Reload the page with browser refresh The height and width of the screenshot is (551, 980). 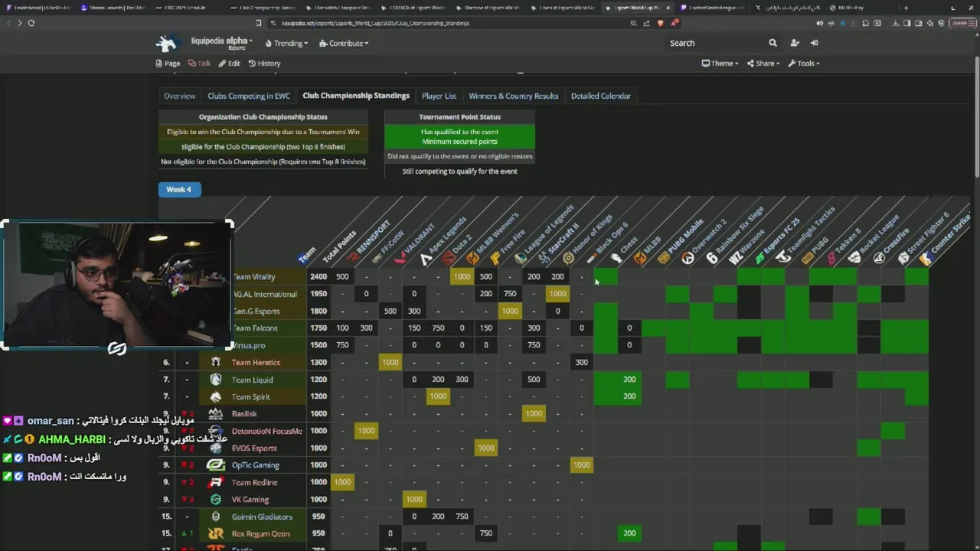pos(31,23)
